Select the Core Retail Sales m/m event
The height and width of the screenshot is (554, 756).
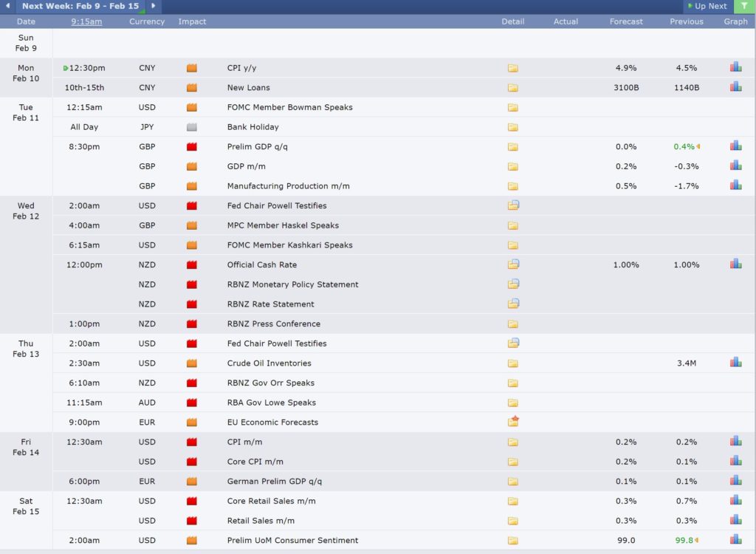click(272, 502)
